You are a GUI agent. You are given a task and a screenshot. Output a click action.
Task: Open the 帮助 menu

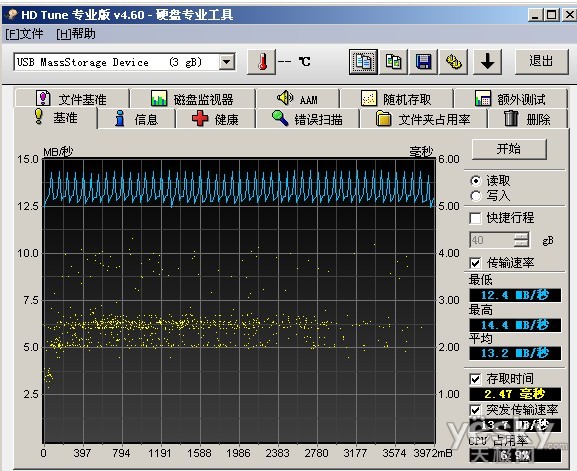point(76,34)
